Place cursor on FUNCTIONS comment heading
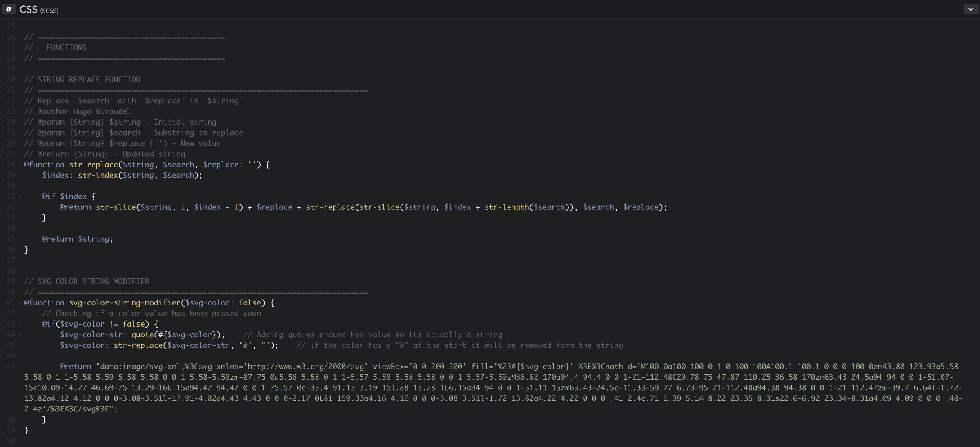 pyautogui.click(x=66, y=48)
